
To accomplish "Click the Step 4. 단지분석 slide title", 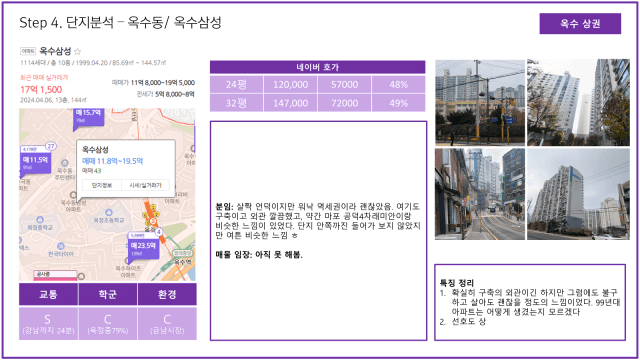I will tap(120, 22).
